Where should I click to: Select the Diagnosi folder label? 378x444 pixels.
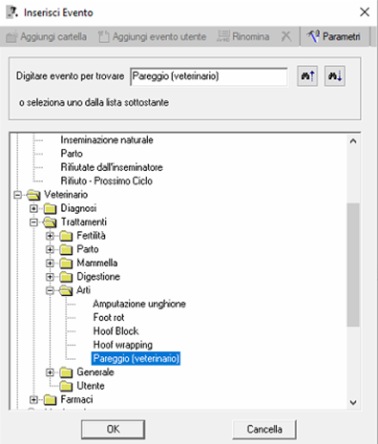79,208
